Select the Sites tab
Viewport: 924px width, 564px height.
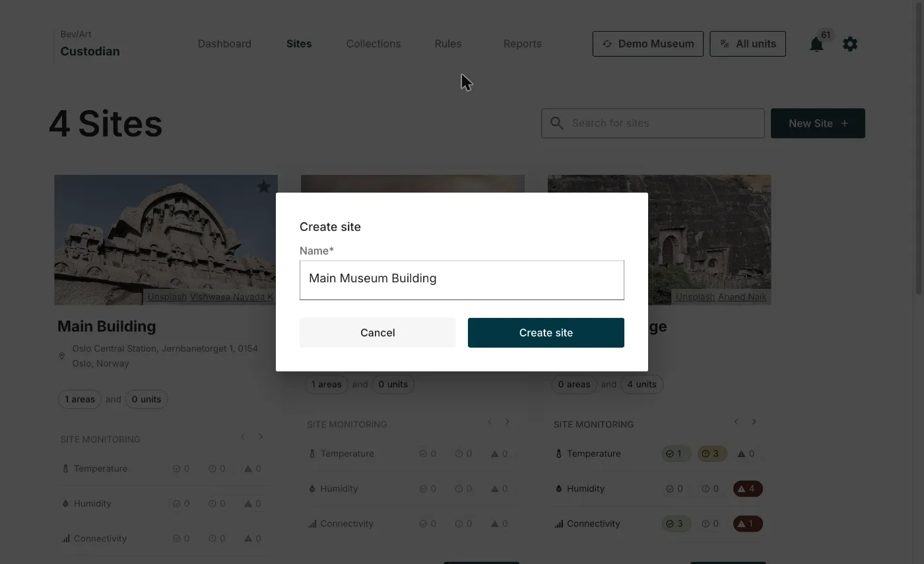pyautogui.click(x=299, y=44)
